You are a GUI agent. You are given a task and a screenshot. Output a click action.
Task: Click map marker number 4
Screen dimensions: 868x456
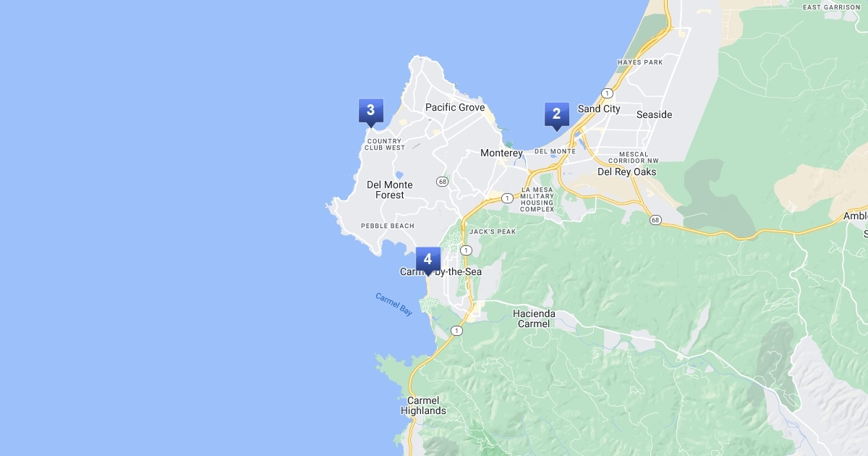coord(427,261)
